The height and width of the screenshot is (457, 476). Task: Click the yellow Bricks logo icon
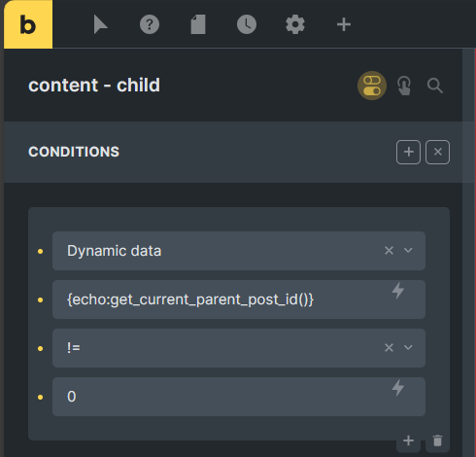click(28, 24)
